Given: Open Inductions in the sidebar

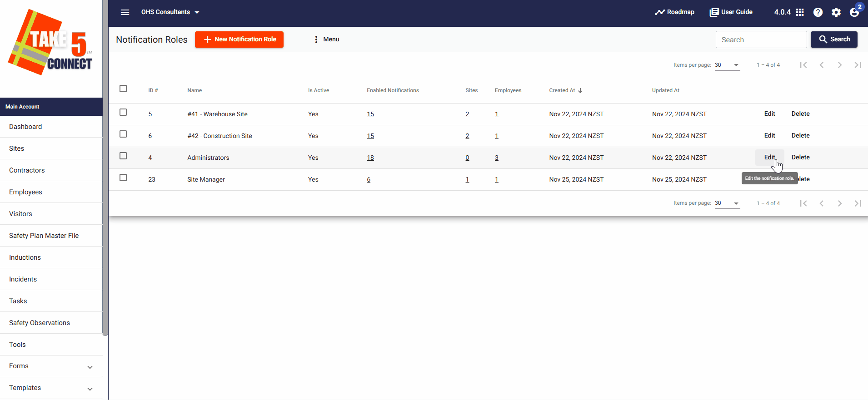Looking at the screenshot, I should coord(51,257).
